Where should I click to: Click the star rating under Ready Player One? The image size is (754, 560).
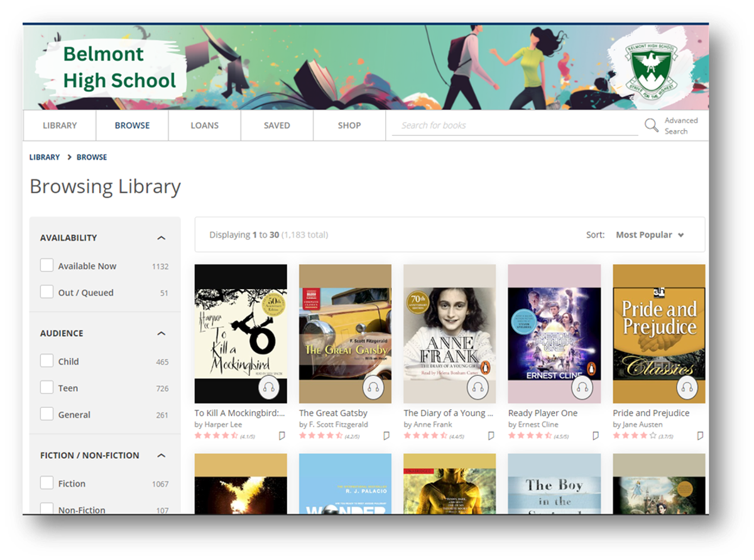(x=530, y=436)
